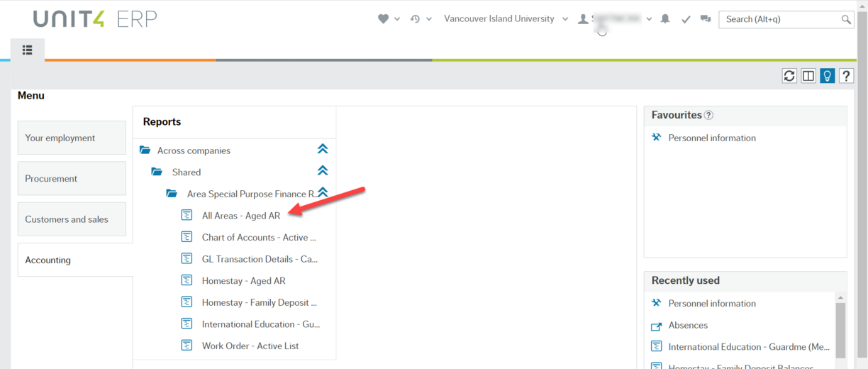
Task: Open Homestay - Aged AR report
Action: [243, 281]
